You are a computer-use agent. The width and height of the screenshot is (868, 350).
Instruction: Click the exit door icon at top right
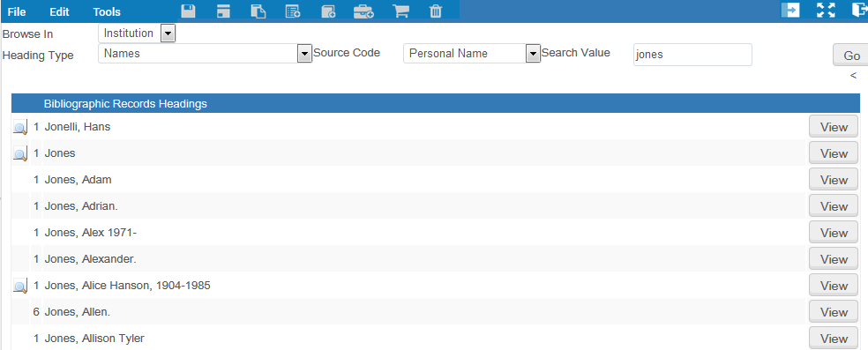(859, 10)
